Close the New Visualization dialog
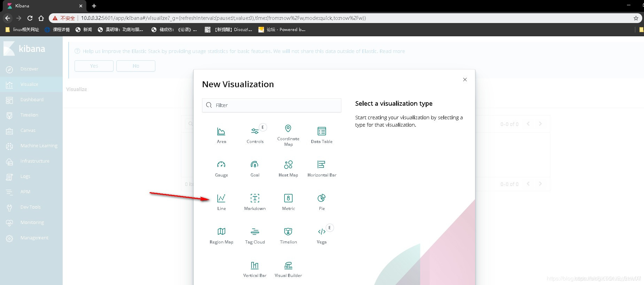644x285 pixels. click(465, 80)
